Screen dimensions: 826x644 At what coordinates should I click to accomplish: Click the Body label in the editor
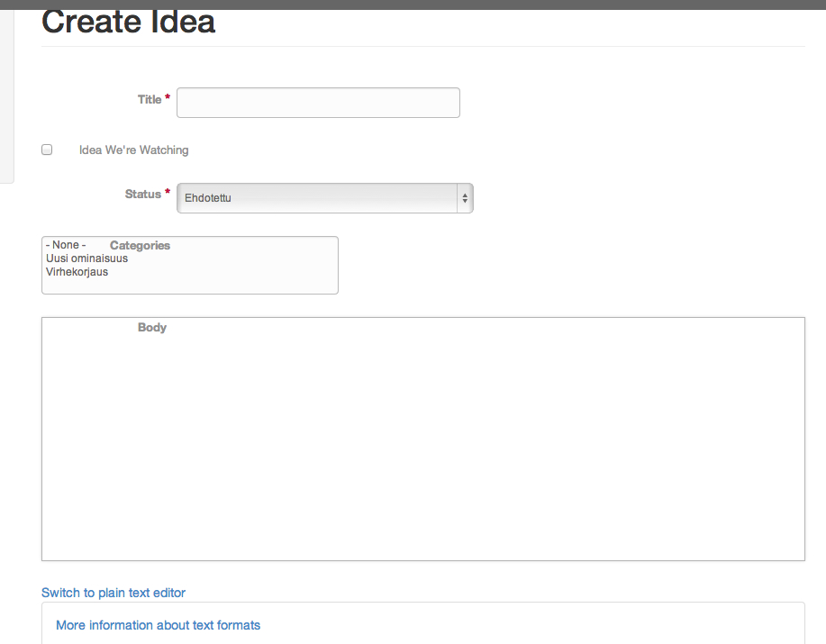[151, 328]
